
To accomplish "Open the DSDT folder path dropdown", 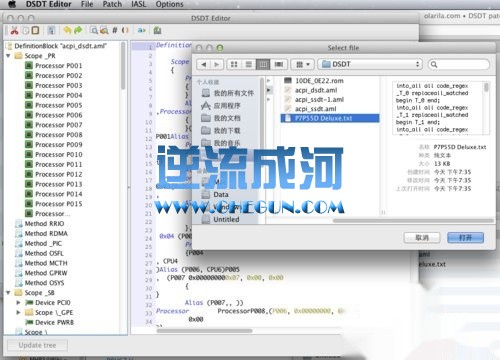I will (x=370, y=64).
